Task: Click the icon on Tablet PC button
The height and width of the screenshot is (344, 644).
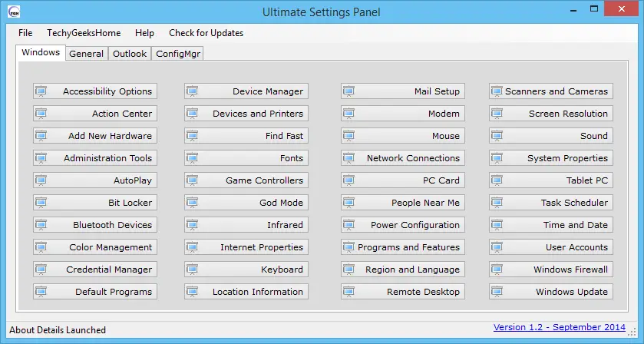Action: pyautogui.click(x=497, y=180)
